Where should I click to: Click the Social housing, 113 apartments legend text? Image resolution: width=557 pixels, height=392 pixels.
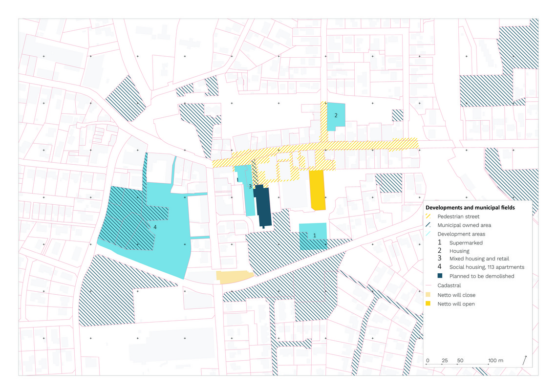click(487, 267)
